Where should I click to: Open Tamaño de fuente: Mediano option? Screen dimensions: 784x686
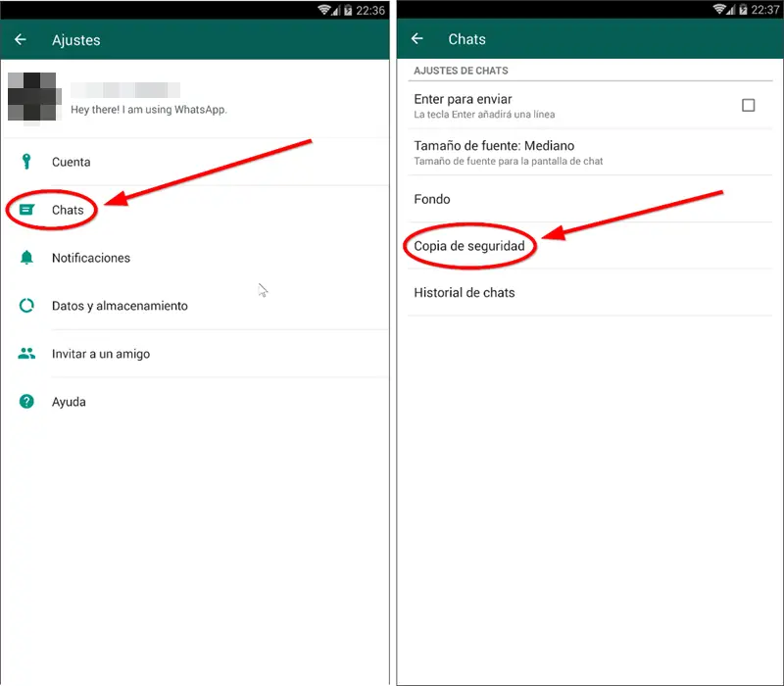click(x=590, y=153)
